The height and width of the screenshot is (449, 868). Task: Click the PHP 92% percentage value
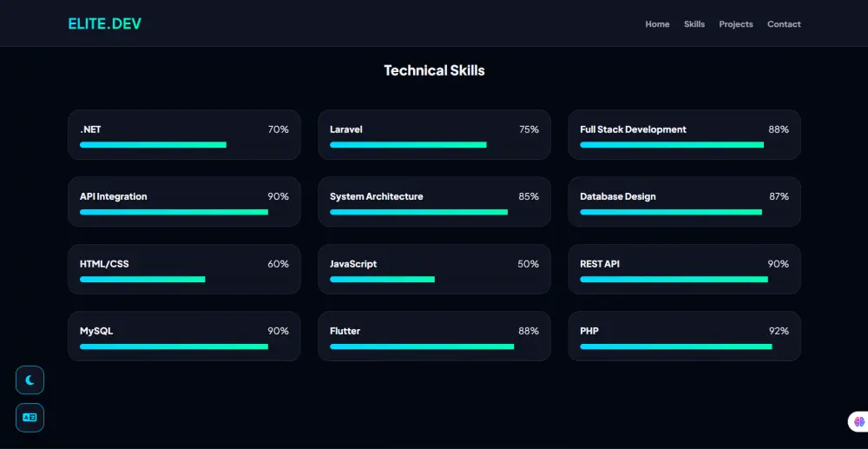(x=779, y=331)
